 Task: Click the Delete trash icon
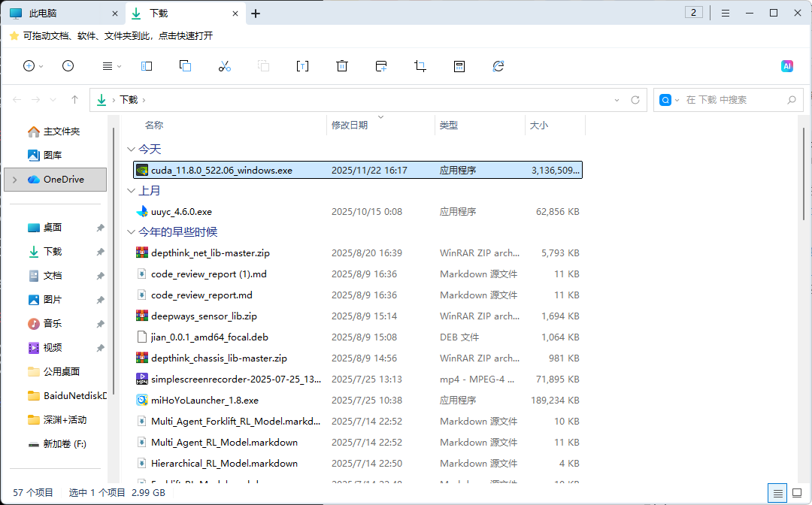coord(342,65)
